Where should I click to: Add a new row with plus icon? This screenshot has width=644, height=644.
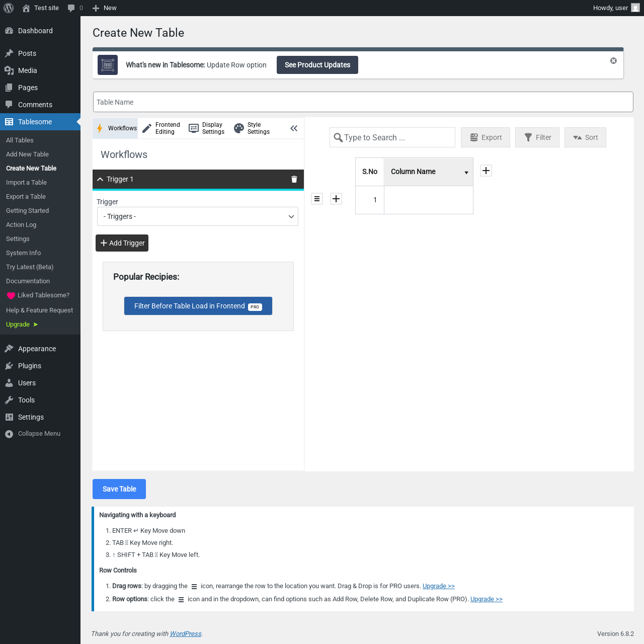pyautogui.click(x=336, y=199)
